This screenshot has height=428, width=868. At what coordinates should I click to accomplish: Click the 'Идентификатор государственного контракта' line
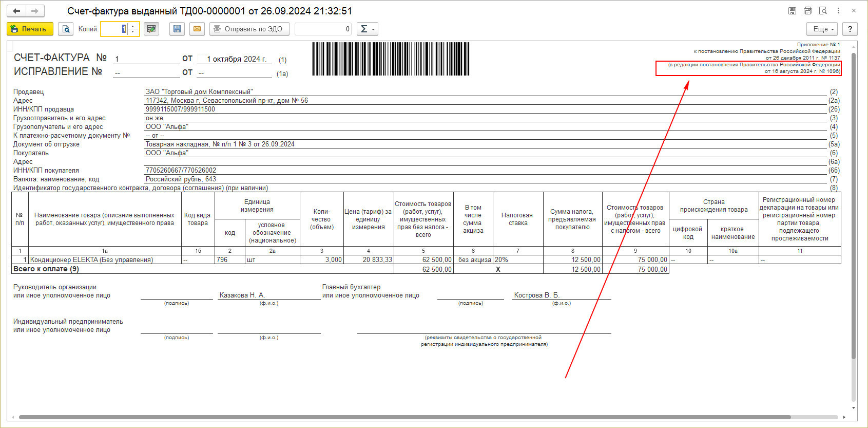coord(141,188)
